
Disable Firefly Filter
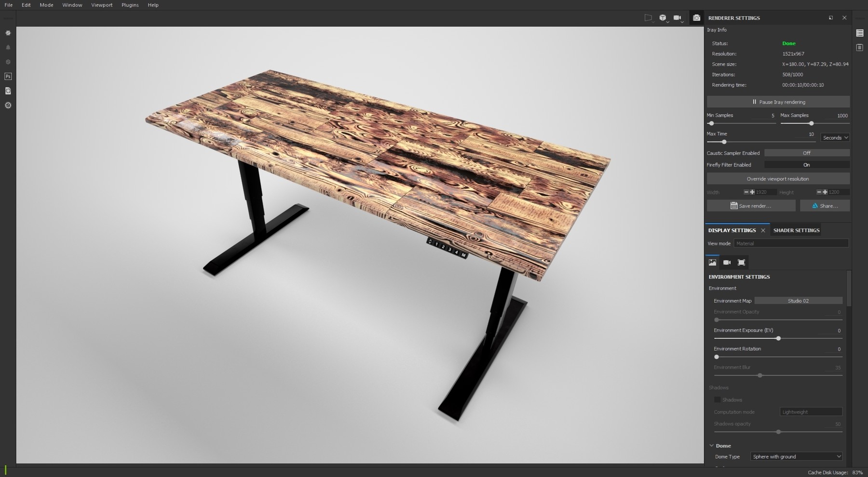pyautogui.click(x=806, y=164)
